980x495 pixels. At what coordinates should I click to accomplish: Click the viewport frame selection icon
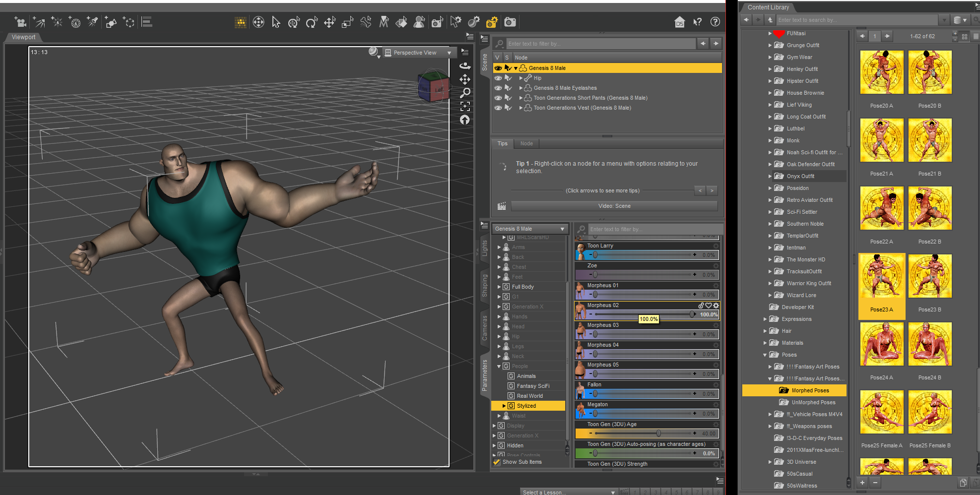(x=465, y=106)
